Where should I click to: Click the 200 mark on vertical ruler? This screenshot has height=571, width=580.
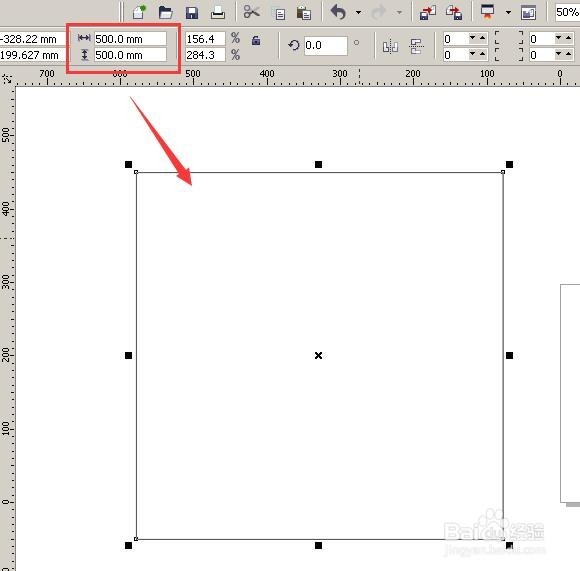tap(6, 355)
